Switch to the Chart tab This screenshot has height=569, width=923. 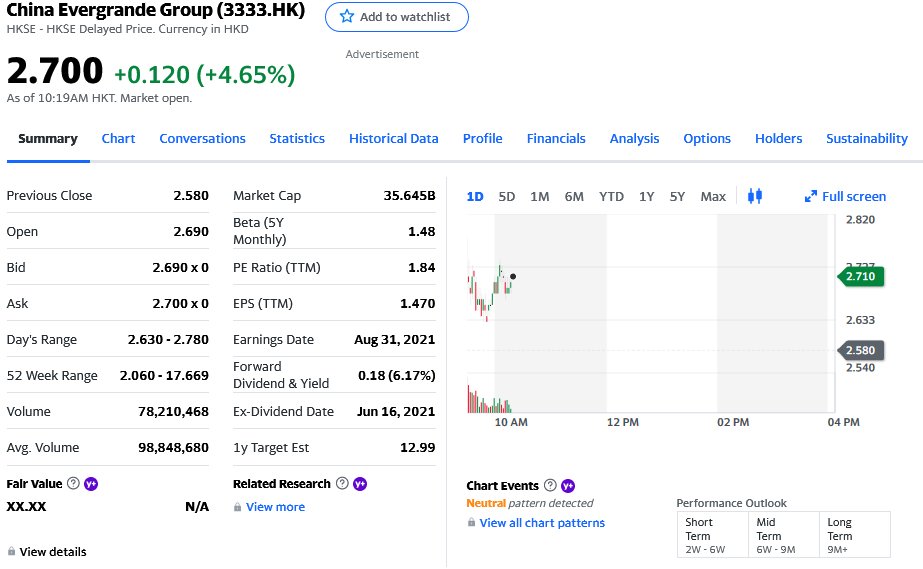click(x=118, y=139)
